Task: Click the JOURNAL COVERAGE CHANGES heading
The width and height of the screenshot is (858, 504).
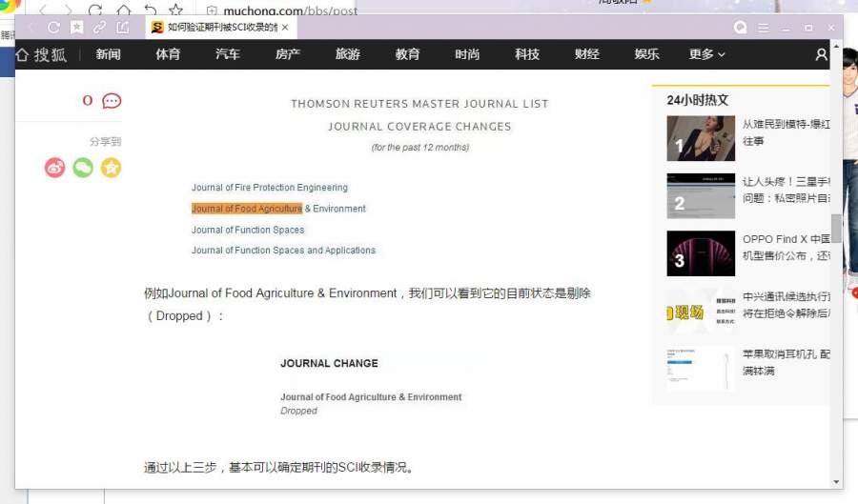Action: [x=419, y=127]
